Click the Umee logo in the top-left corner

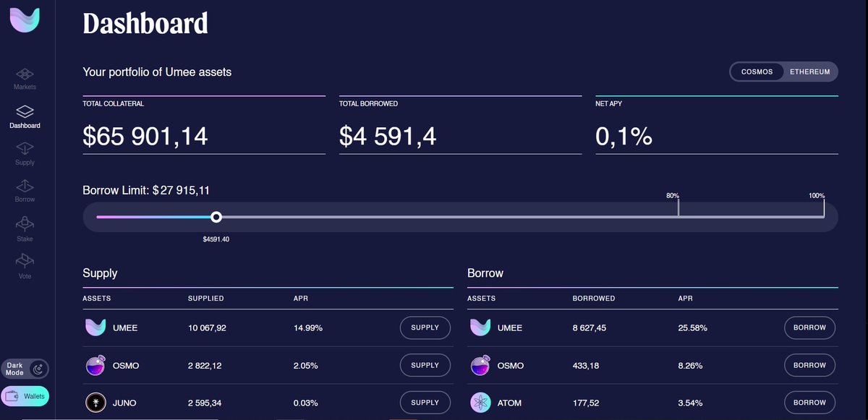coord(24,20)
